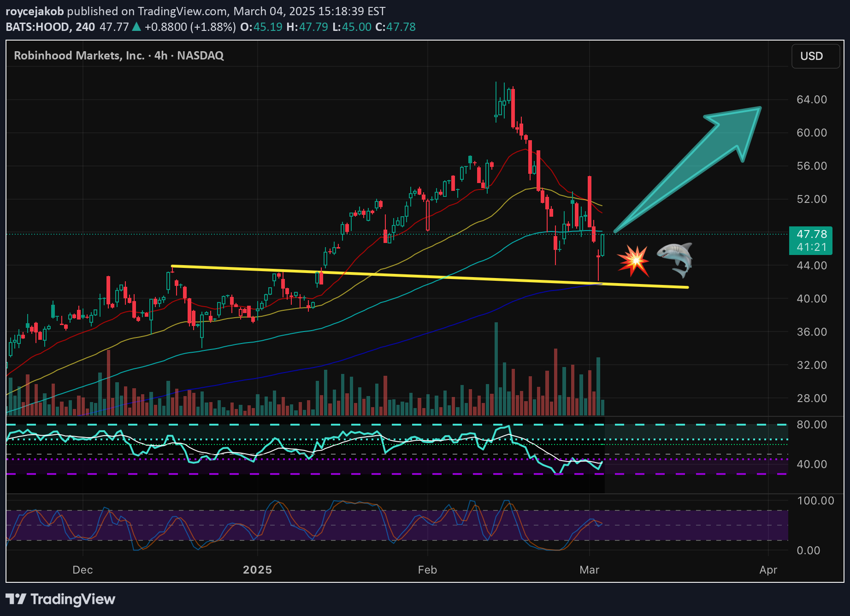Click the roycejakob author name
This screenshot has width=850, height=616.
[x=35, y=11]
